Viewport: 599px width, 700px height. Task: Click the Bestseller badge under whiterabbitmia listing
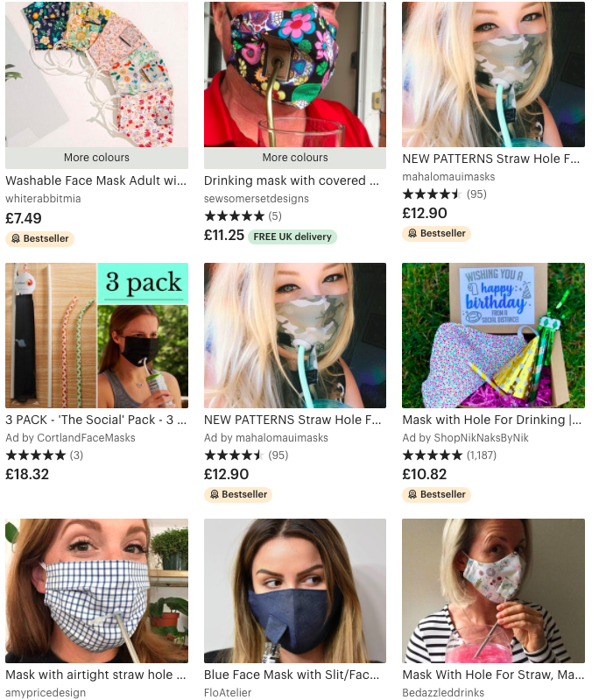(x=39, y=238)
